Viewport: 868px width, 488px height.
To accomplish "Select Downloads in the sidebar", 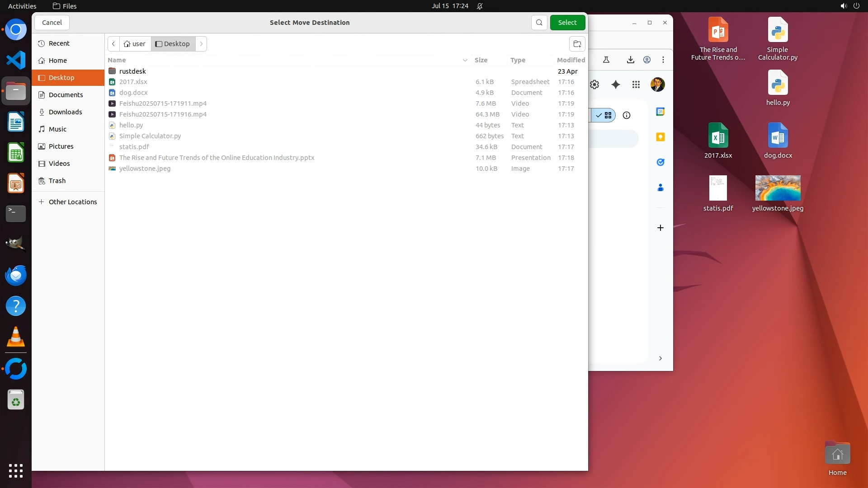I will coord(65,112).
